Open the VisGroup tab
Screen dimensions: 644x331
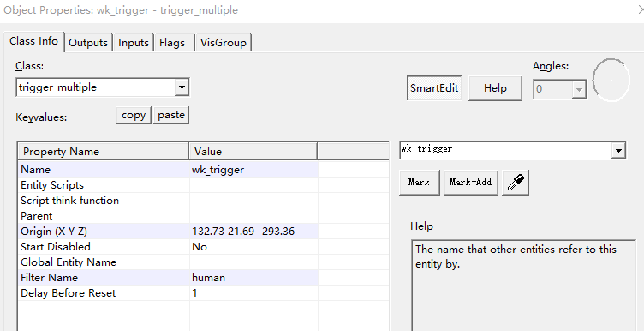click(x=224, y=43)
